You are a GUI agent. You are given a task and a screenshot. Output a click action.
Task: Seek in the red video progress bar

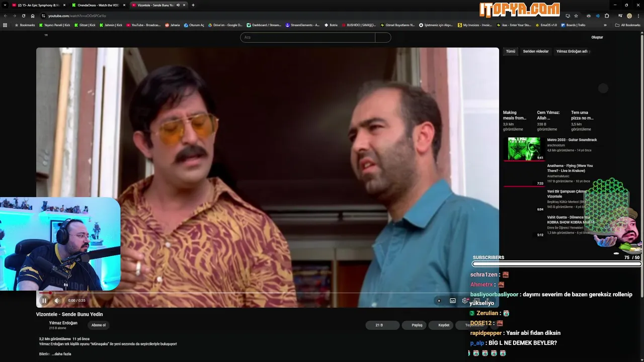(267, 293)
